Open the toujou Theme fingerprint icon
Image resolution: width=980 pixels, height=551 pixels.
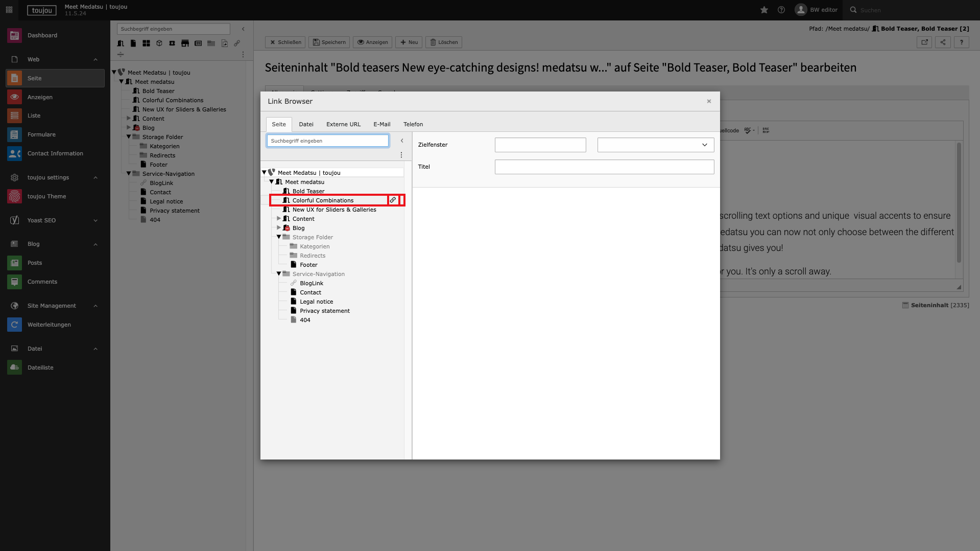click(x=14, y=196)
